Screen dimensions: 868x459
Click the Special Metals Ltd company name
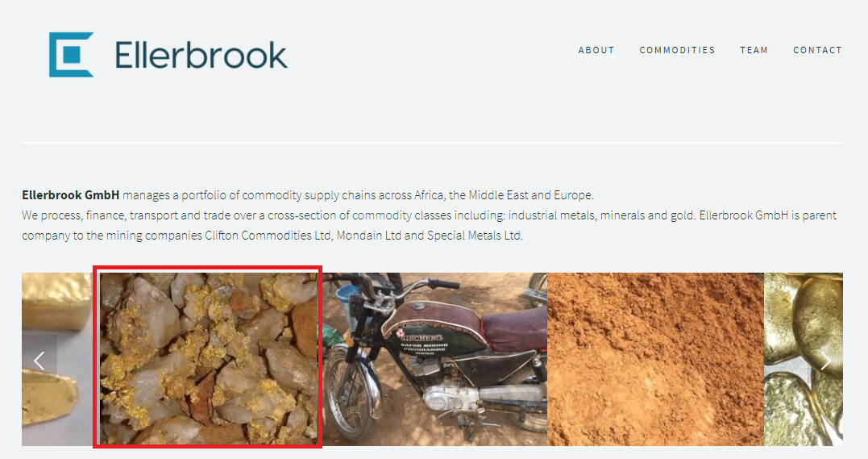(474, 235)
